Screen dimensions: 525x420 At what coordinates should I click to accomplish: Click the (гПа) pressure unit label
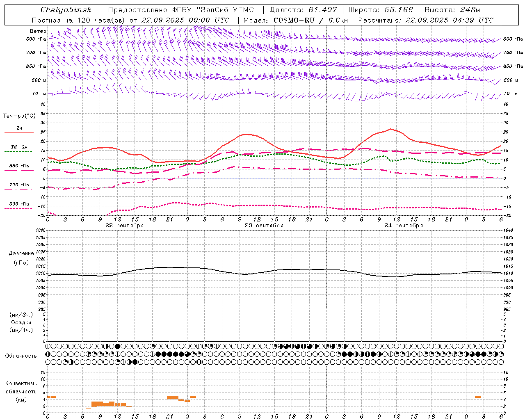[21, 262]
